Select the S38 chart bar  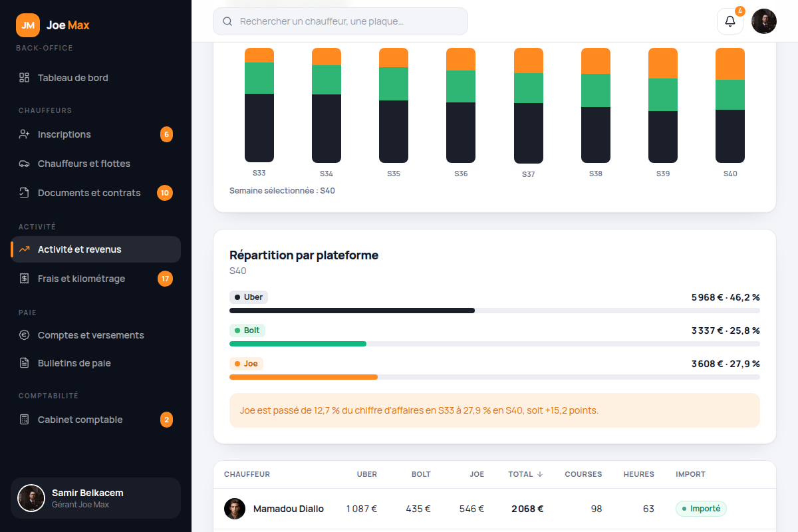click(x=596, y=105)
